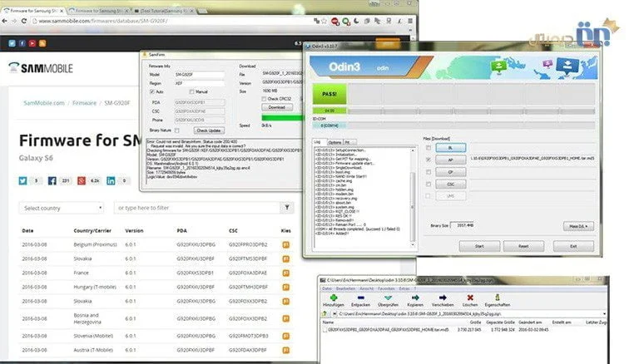Toggle the AP checkbox in Odin3
The height and width of the screenshot is (364, 639).
[428, 160]
